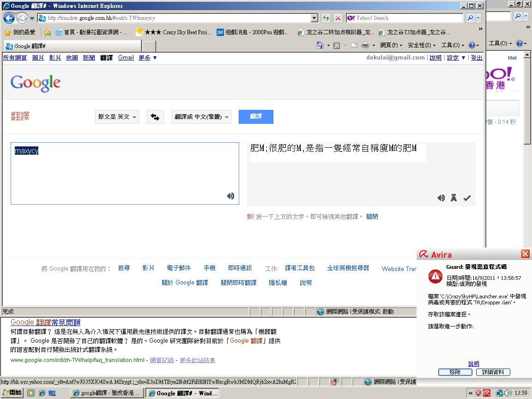Expand the 更多 dropdown in Google bar
The height and width of the screenshot is (399, 532).
pos(147,58)
